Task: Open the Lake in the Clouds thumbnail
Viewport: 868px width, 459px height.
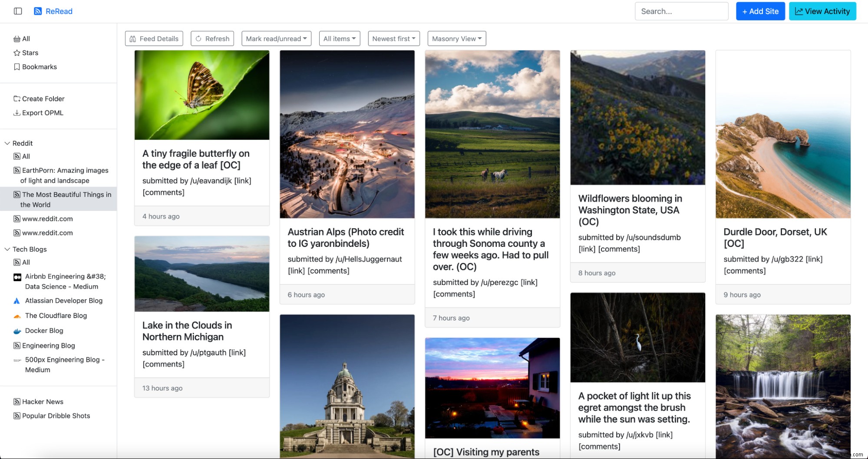Action: click(x=202, y=274)
